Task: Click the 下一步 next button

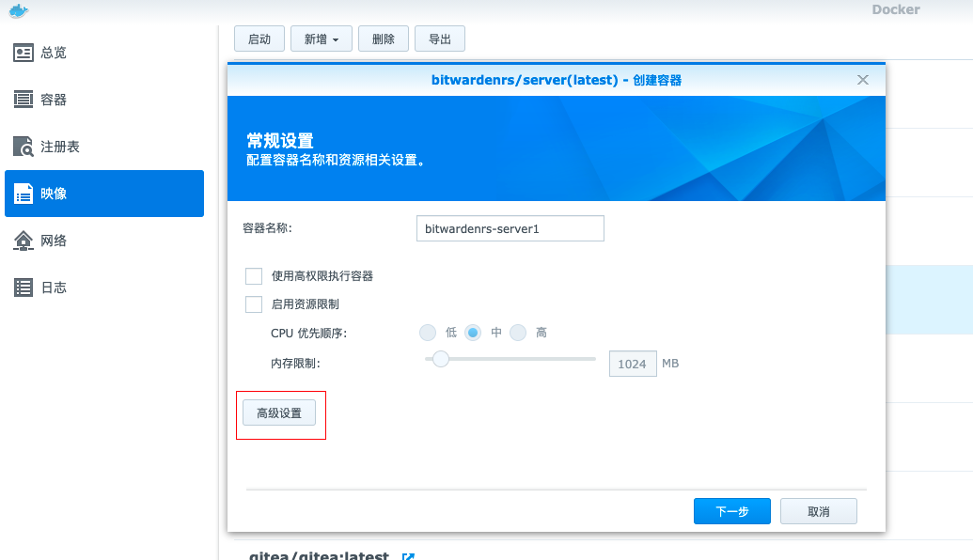Action: tap(732, 512)
